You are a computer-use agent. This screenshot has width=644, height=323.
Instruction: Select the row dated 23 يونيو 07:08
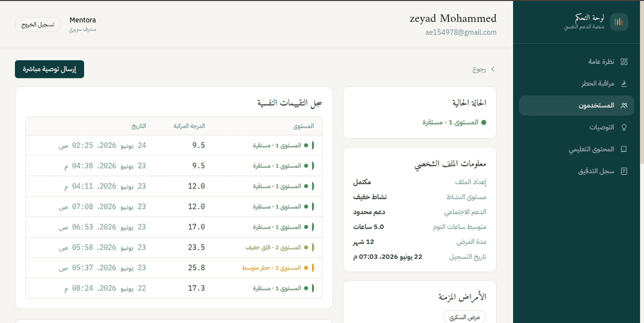pyautogui.click(x=174, y=207)
